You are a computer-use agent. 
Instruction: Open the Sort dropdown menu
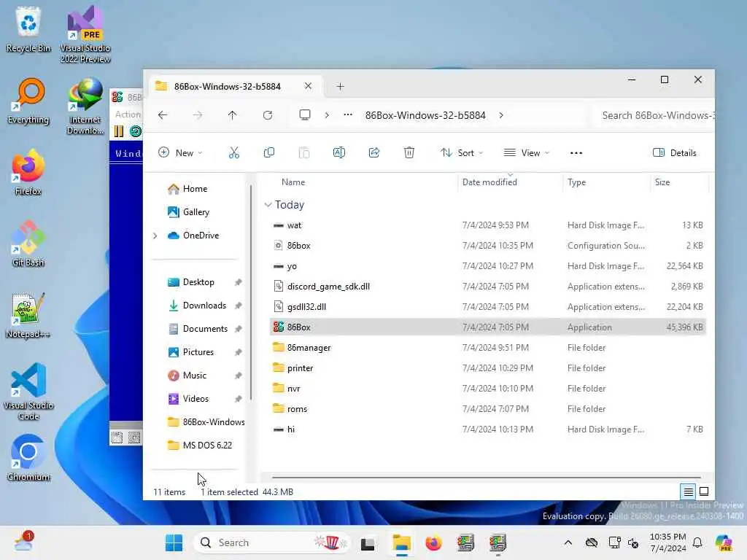[x=462, y=153]
